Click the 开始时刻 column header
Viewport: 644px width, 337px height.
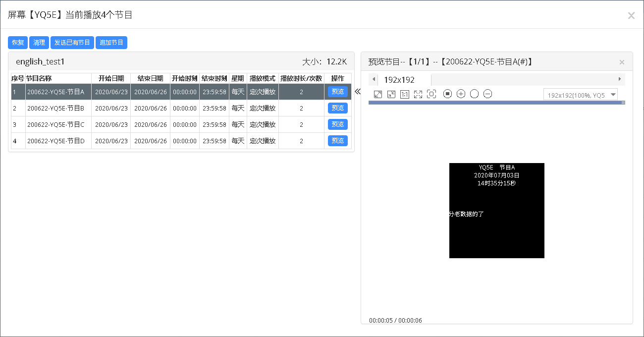[185, 78]
